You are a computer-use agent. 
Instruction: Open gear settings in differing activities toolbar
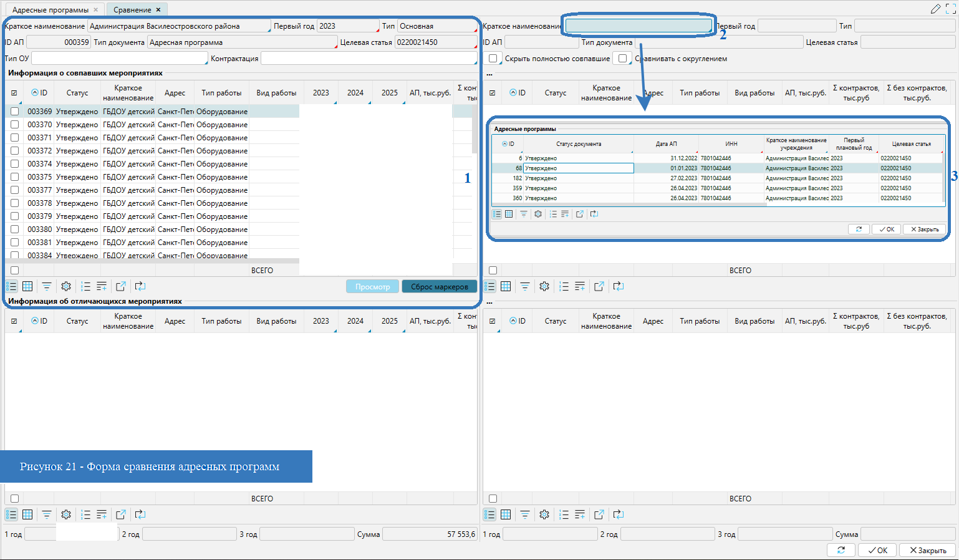[x=66, y=514]
